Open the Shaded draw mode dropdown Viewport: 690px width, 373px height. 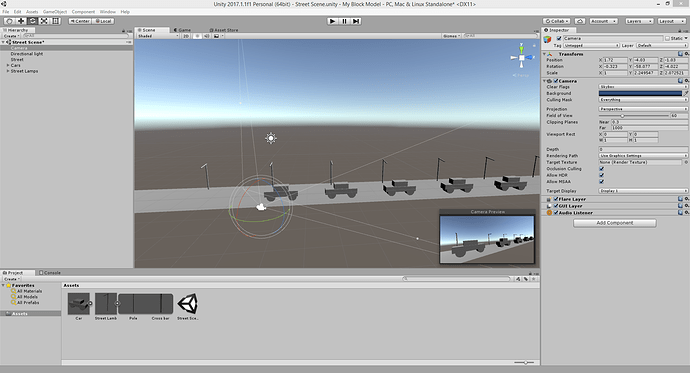pyautogui.click(x=158, y=36)
